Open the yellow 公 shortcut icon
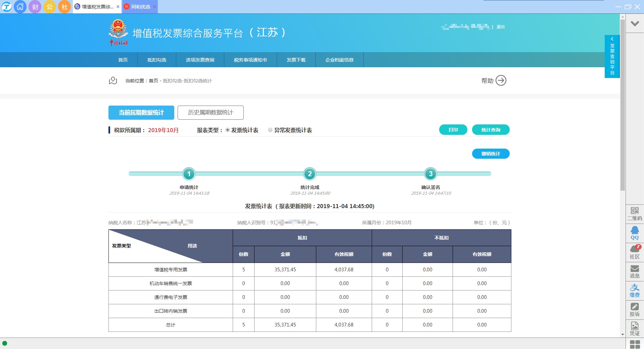The height and width of the screenshot is (349, 644). click(x=50, y=7)
